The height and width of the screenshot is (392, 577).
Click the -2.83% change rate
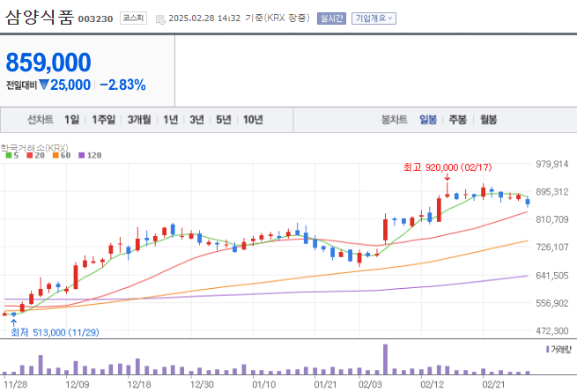click(x=122, y=85)
